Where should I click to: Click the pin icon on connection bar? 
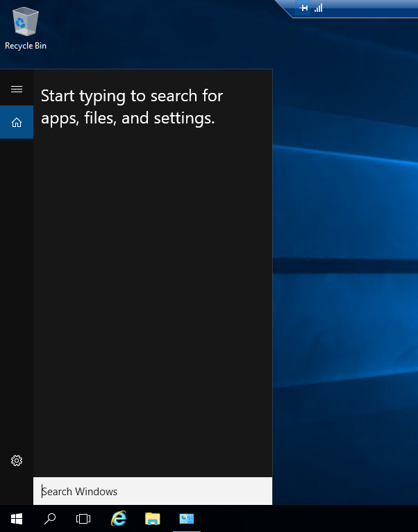click(303, 8)
